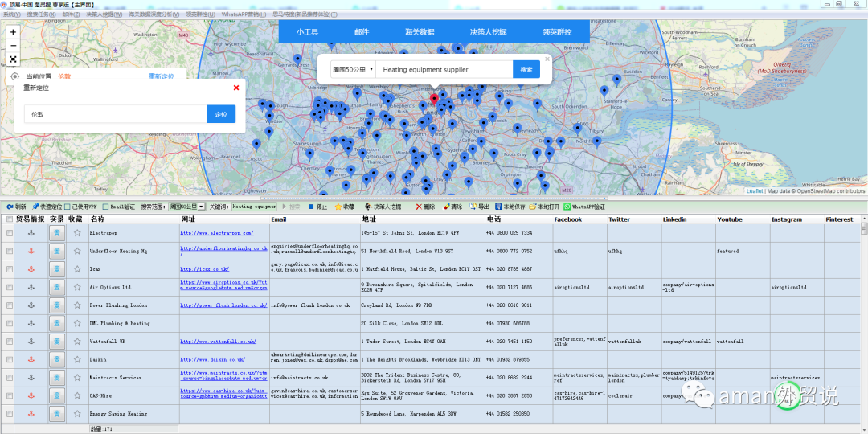Click the Heating equipment supplier search field
The width and height of the screenshot is (868, 434).
point(444,70)
